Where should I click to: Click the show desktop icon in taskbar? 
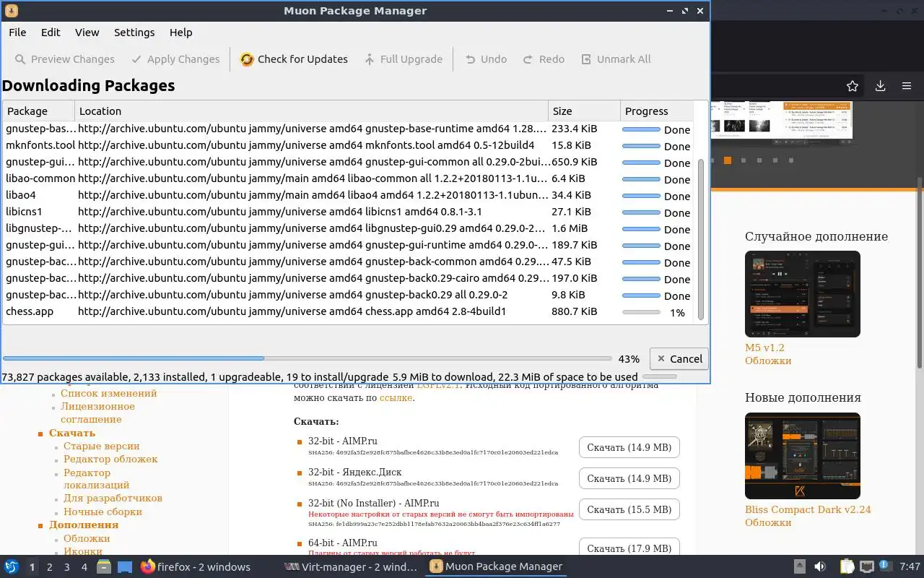pos(124,566)
